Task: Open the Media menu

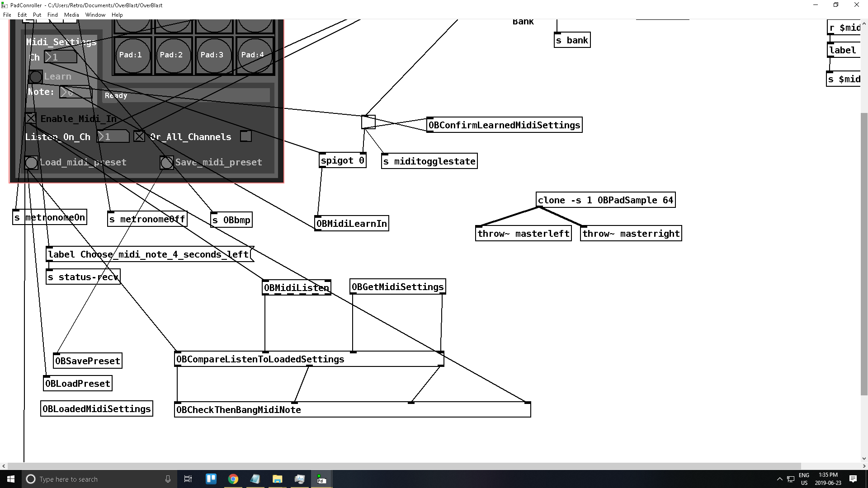Action: pos(71,14)
